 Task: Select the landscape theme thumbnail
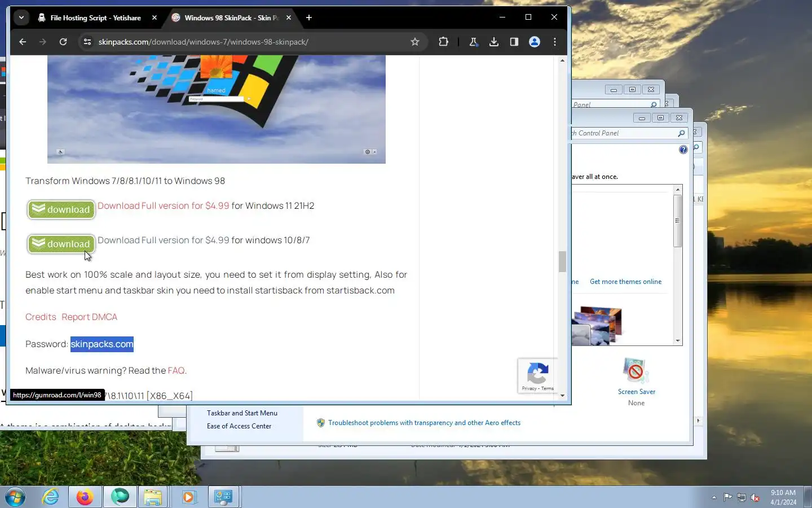pyautogui.click(x=598, y=326)
